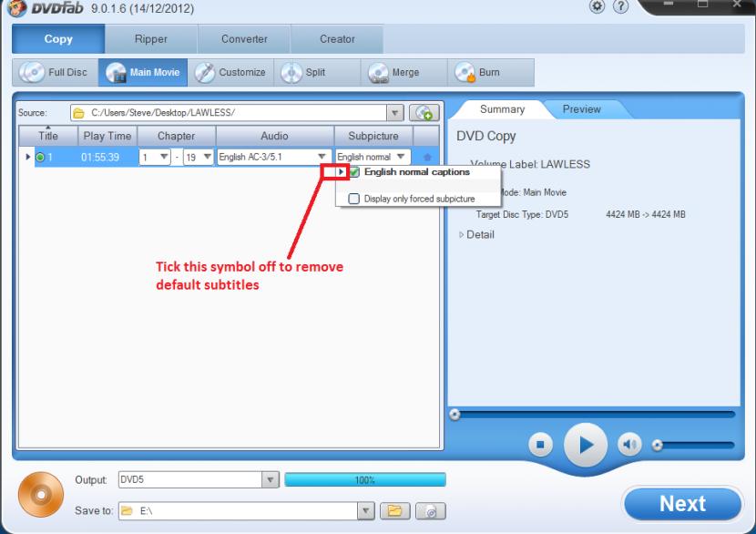Click the Save to path field
756x534 pixels.
tap(238, 511)
